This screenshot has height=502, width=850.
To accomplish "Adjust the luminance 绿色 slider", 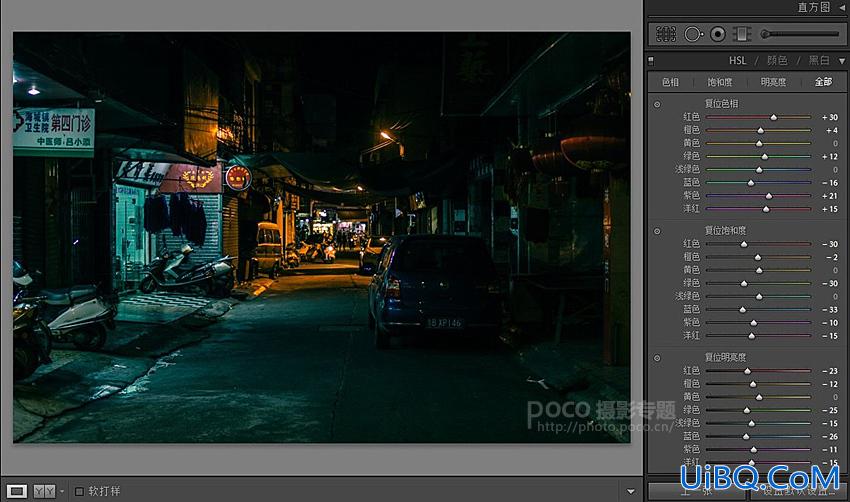I will (746, 410).
